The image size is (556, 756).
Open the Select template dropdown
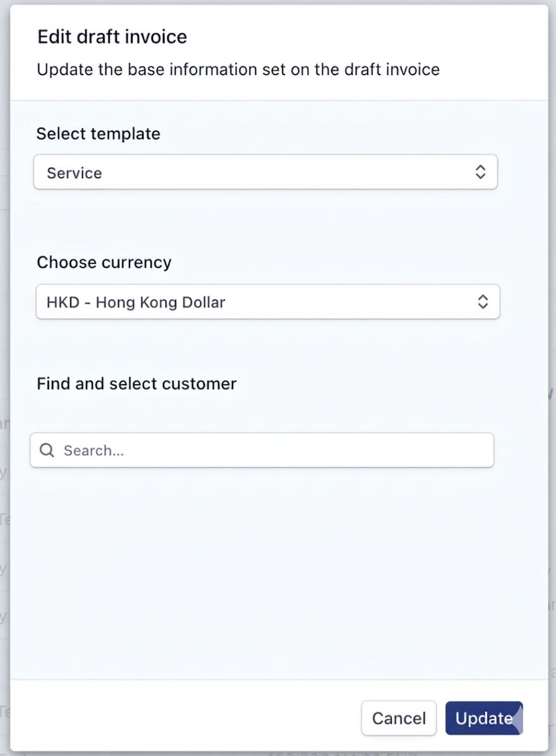click(x=265, y=172)
